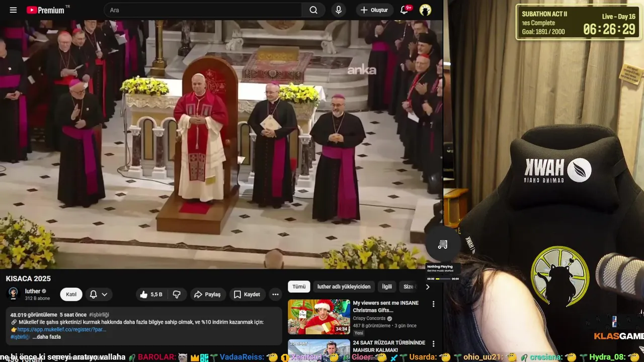The height and width of the screenshot is (362, 644).
Task: Open the Oluştur create button
Action: (374, 10)
